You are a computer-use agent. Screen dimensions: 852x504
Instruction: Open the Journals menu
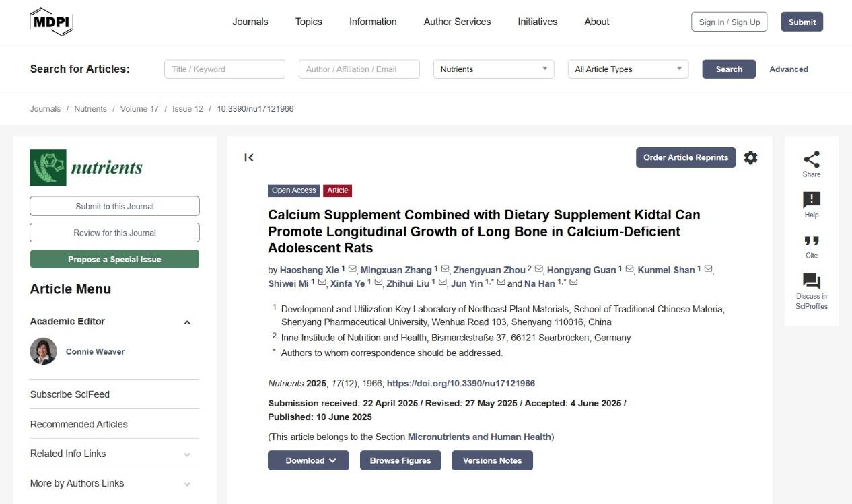pyautogui.click(x=250, y=22)
